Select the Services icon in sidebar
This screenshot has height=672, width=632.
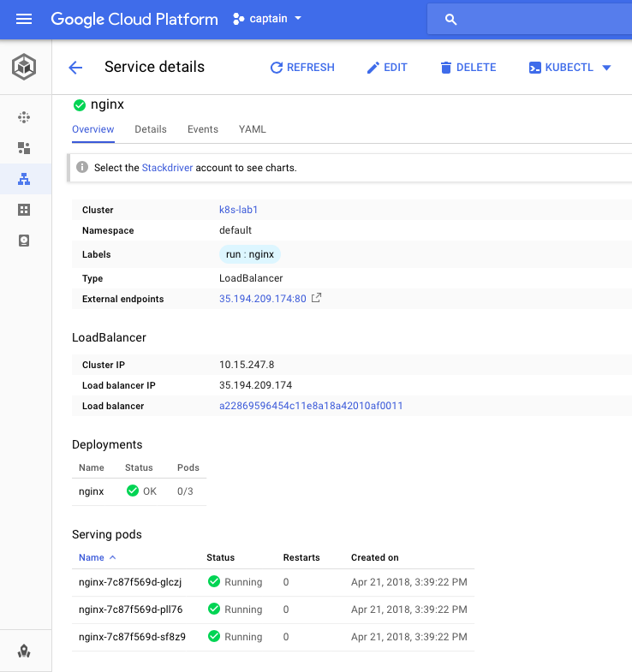[24, 179]
